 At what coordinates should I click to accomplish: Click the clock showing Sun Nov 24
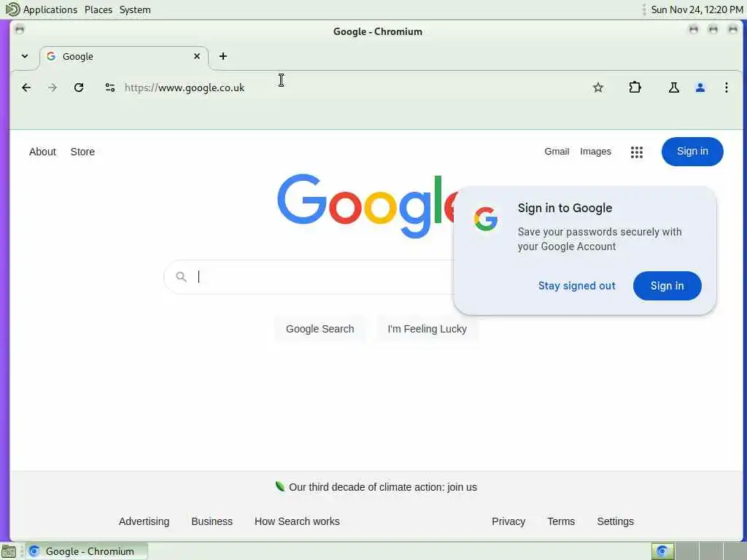697,9
